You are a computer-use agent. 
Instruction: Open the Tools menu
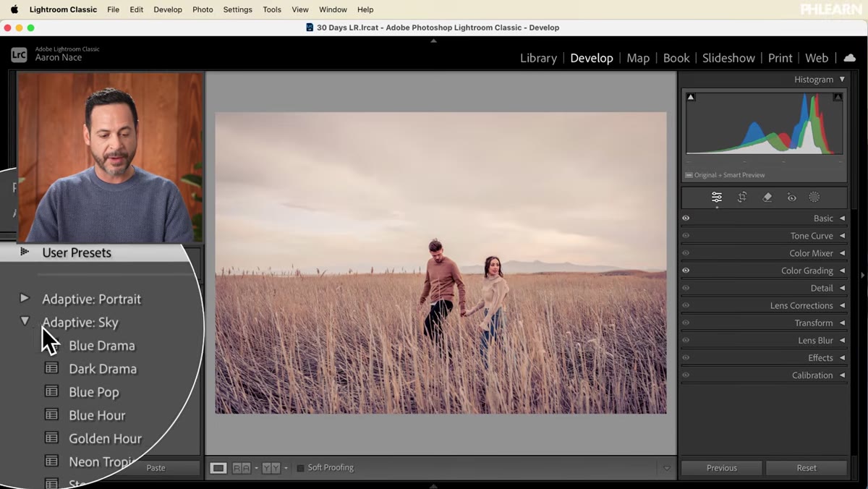pyautogui.click(x=272, y=9)
